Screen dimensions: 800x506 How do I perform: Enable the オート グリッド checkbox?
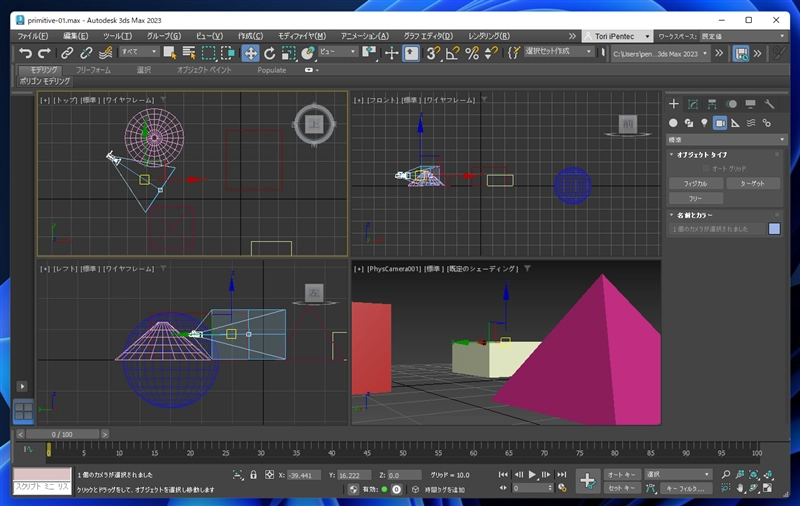(704, 169)
